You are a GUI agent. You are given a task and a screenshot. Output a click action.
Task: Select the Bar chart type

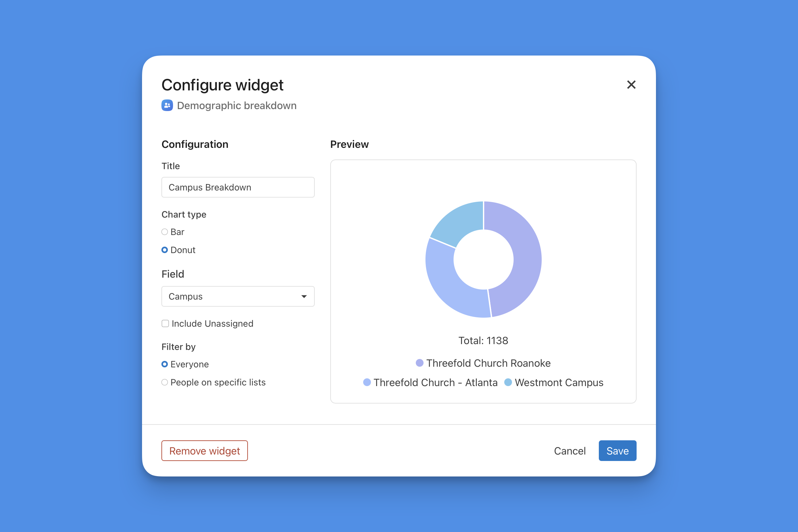click(x=165, y=232)
